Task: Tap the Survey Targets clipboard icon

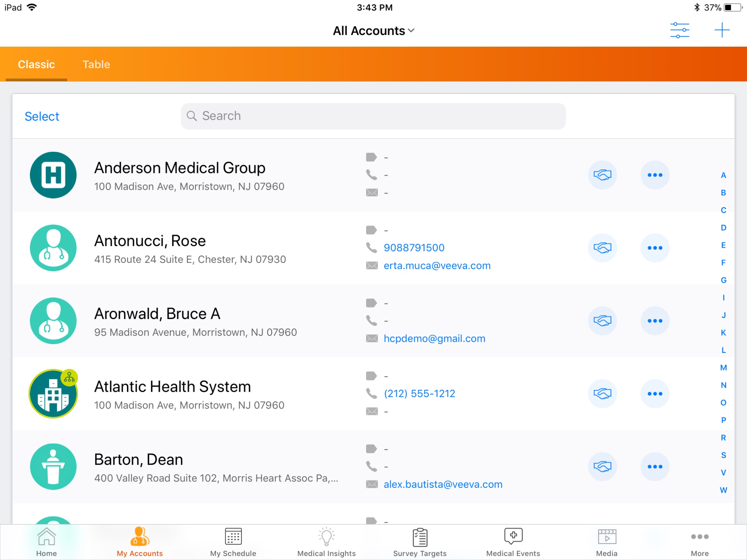Action: 420,538
